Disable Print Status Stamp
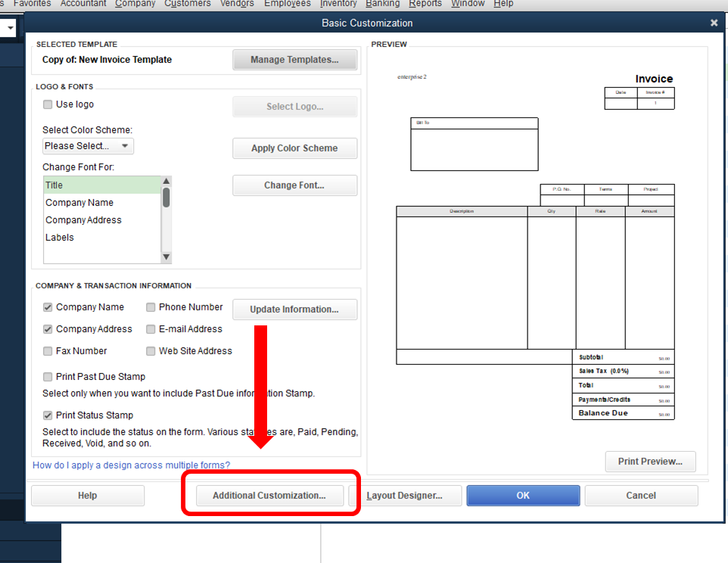The width and height of the screenshot is (728, 563). pyautogui.click(x=48, y=415)
